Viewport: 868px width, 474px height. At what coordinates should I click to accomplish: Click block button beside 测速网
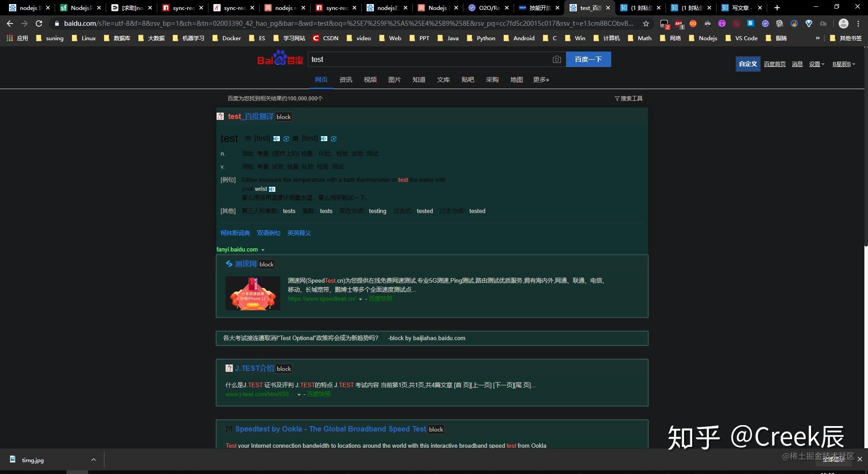click(266, 264)
